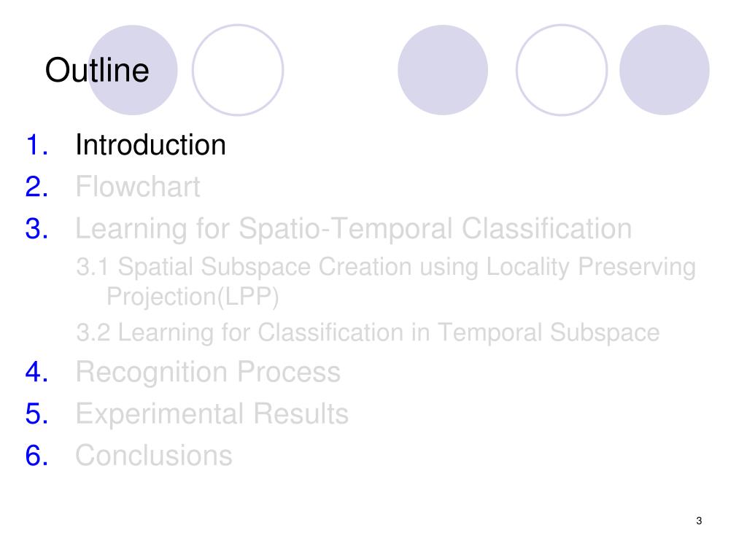Open the 3.2 Learning for Classification subitem
747x560 pixels.
(368, 332)
